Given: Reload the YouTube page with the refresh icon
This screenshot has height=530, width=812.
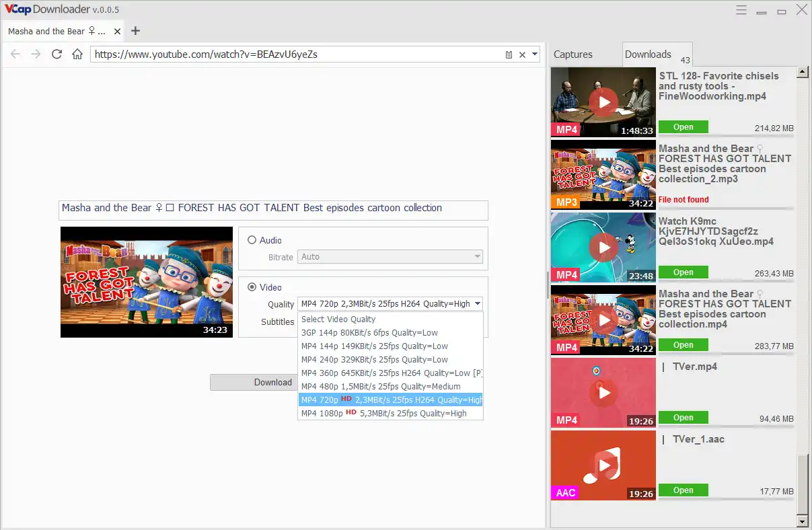Looking at the screenshot, I should coord(57,54).
